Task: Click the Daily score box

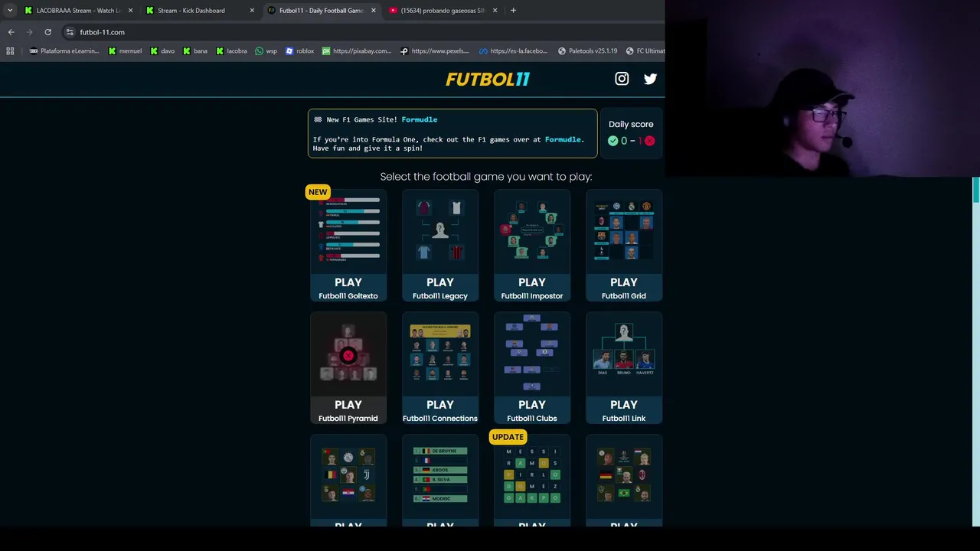Action: 631,133
